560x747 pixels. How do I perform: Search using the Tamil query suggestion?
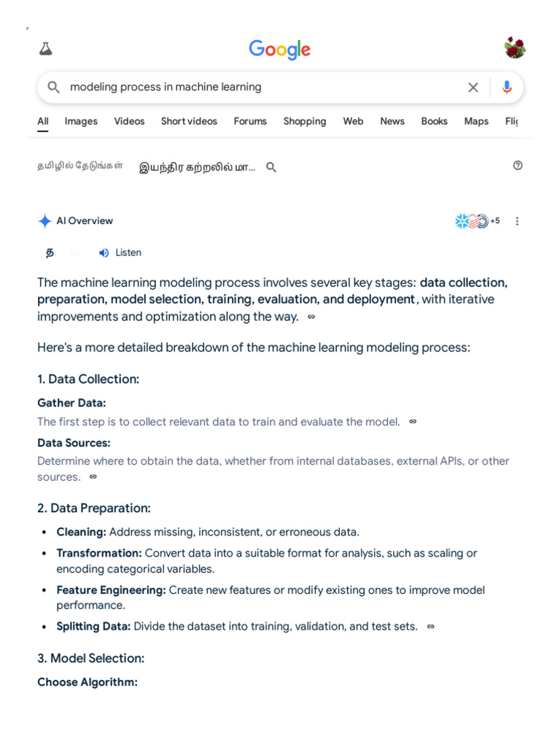click(197, 167)
